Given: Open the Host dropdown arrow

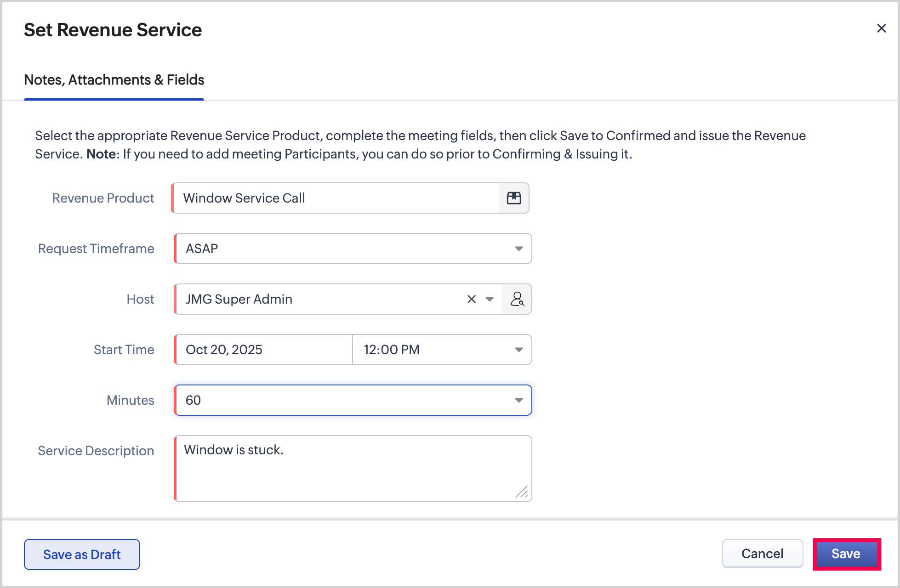Looking at the screenshot, I should tap(490, 299).
